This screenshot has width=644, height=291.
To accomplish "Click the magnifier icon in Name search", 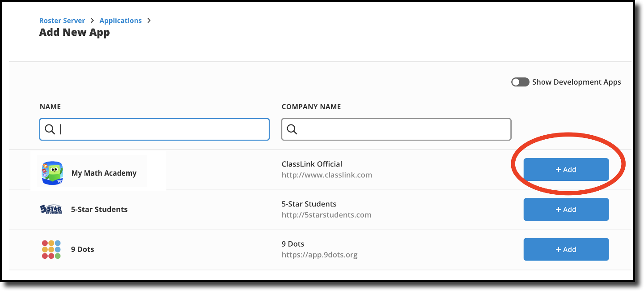I will (x=50, y=129).
